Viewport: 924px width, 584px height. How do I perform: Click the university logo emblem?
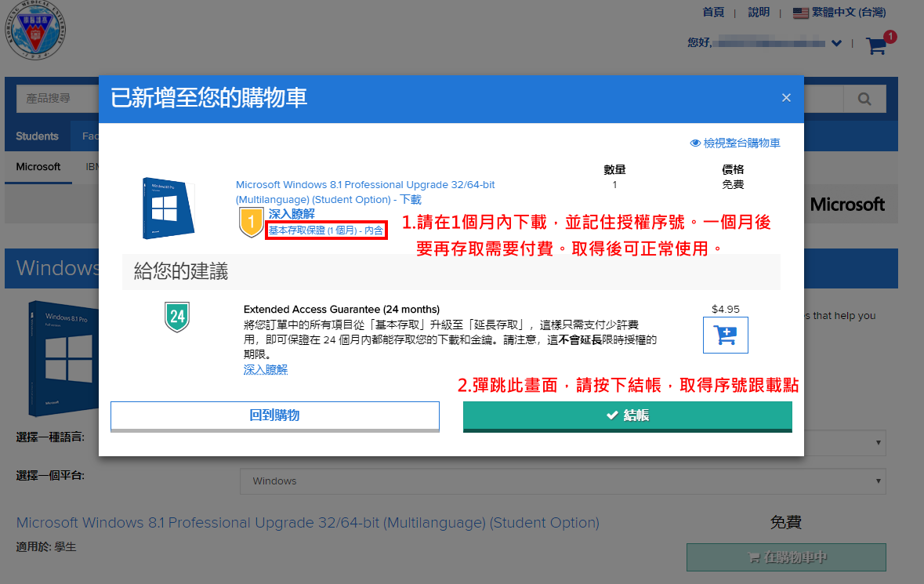(x=35, y=30)
